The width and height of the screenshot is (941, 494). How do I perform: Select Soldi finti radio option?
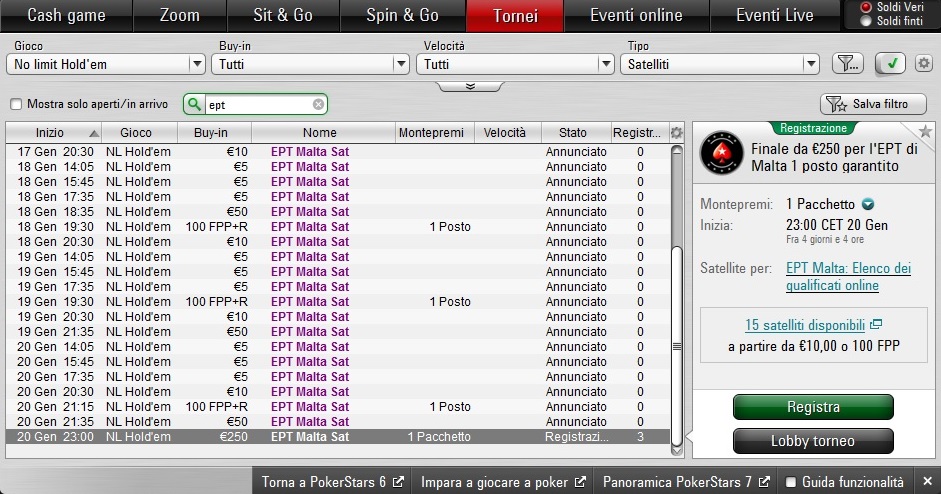[x=865, y=21]
